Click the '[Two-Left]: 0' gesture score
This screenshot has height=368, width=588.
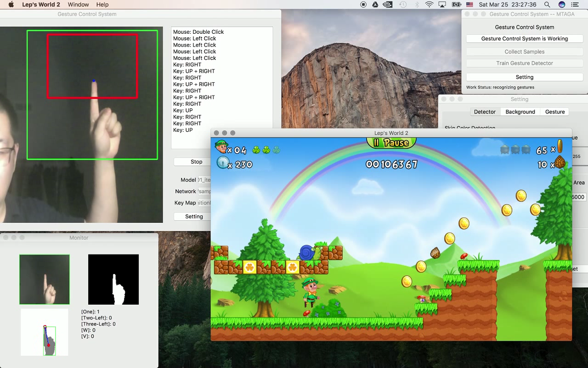(x=96, y=318)
